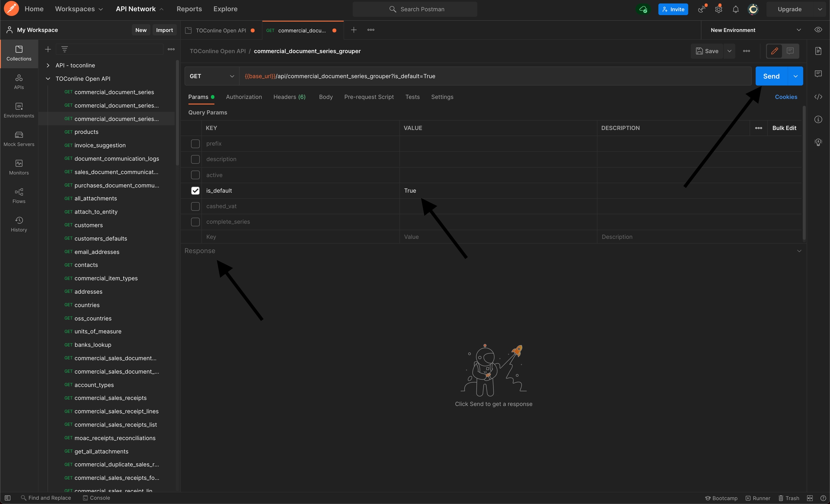Open the Flows sidebar icon
Image resolution: width=830 pixels, height=504 pixels.
tap(19, 195)
